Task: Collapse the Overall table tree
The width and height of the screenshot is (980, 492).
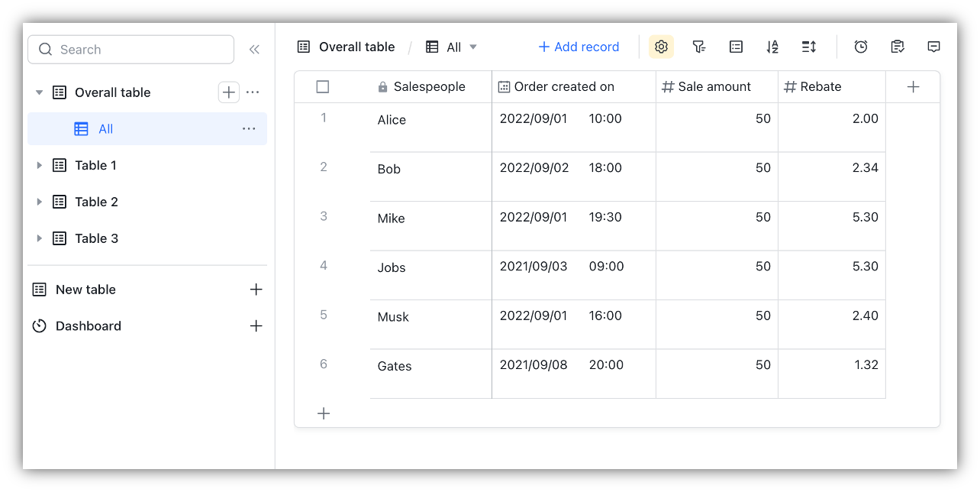Action: [x=39, y=92]
